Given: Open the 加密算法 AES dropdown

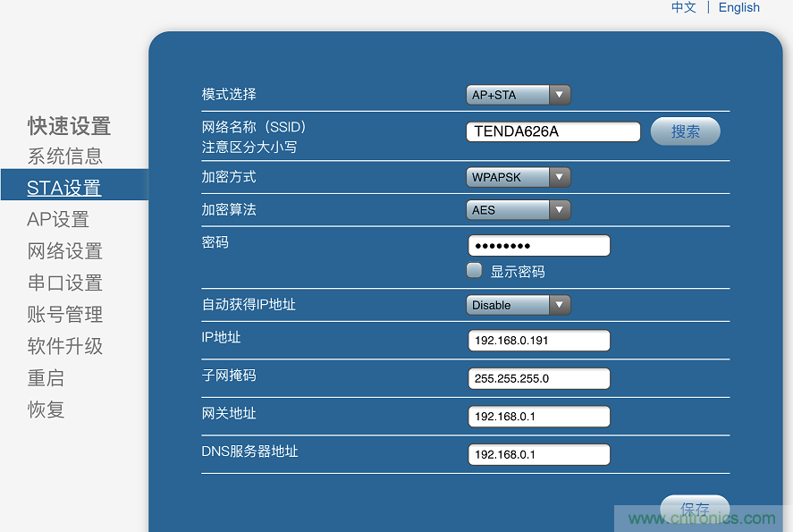Looking at the screenshot, I should (518, 210).
